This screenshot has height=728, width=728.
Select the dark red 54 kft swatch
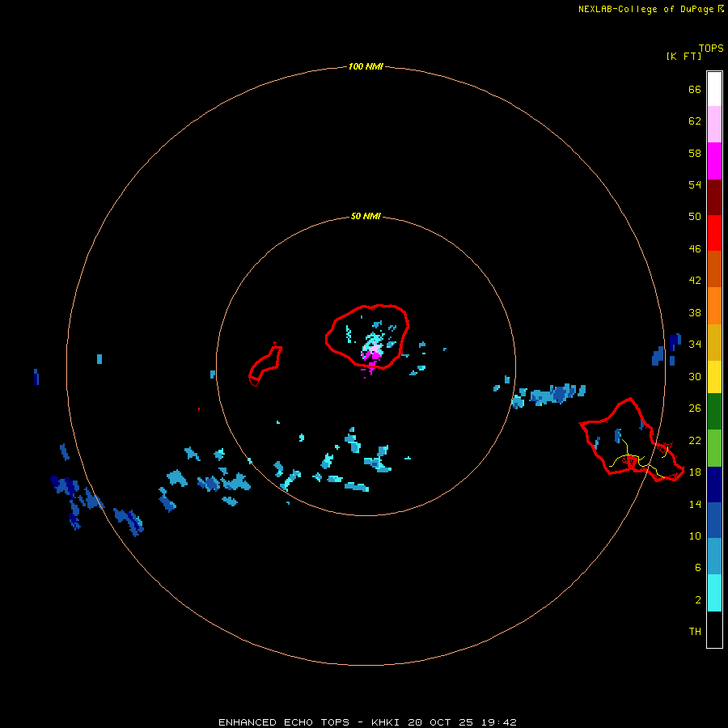(714, 197)
